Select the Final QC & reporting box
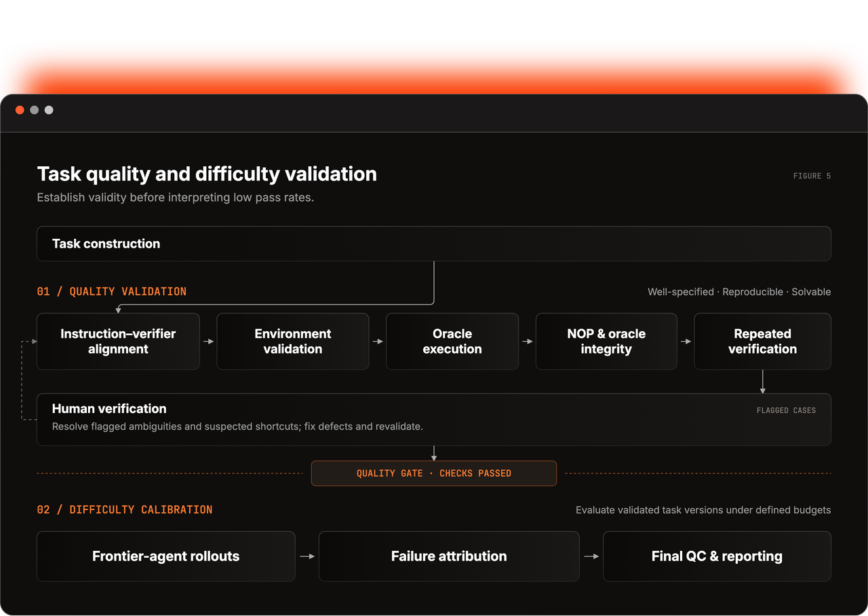868x616 pixels. click(x=717, y=556)
